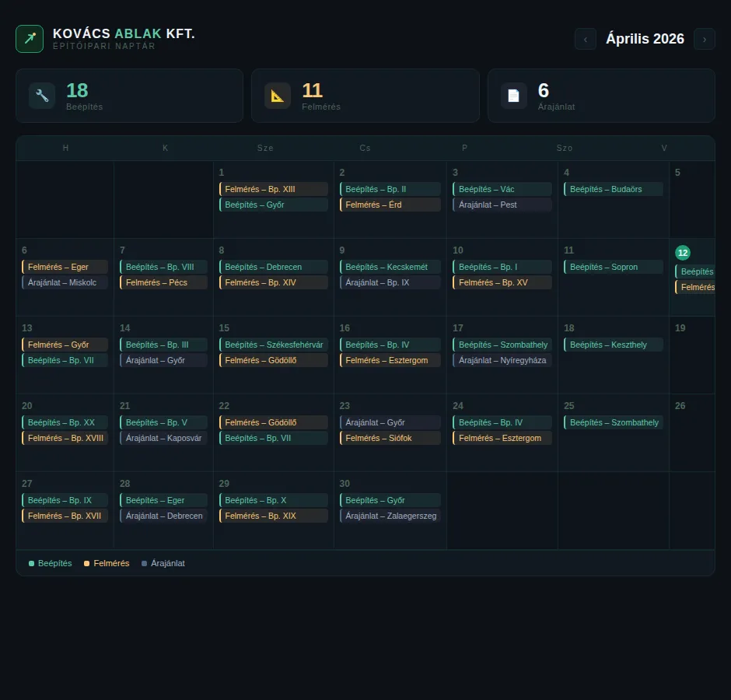Viewport: 731px width, 700px height.
Task: Open the 6 Árajánlat summary card
Action: [601, 96]
